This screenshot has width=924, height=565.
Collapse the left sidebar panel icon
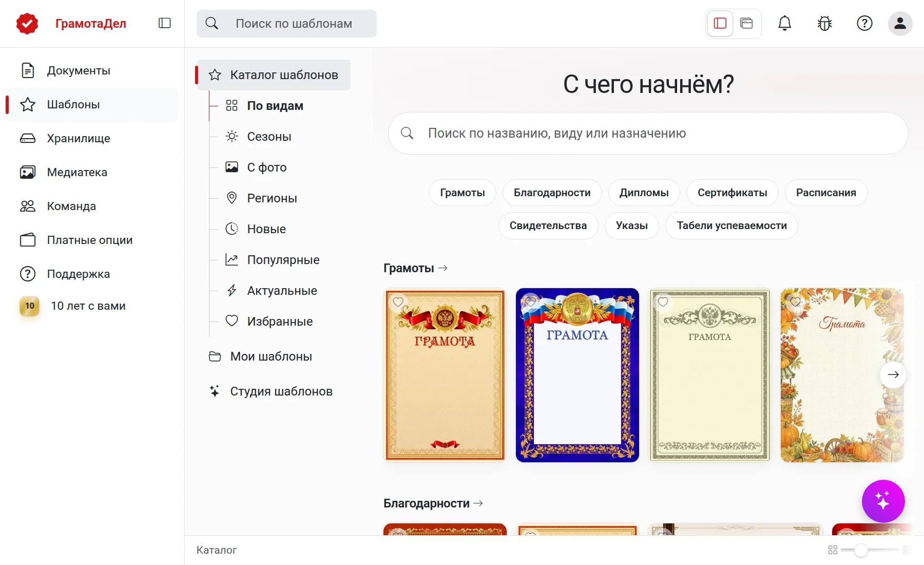point(164,23)
